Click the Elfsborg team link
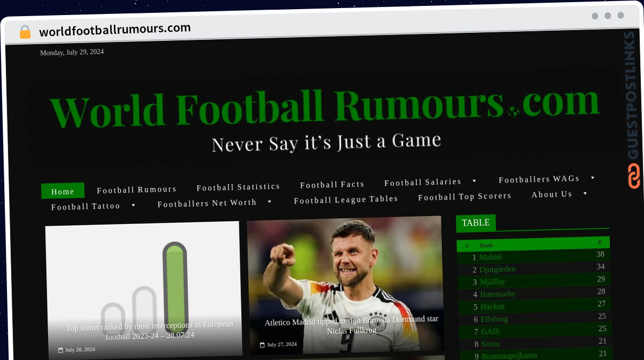644x360 pixels. click(494, 319)
